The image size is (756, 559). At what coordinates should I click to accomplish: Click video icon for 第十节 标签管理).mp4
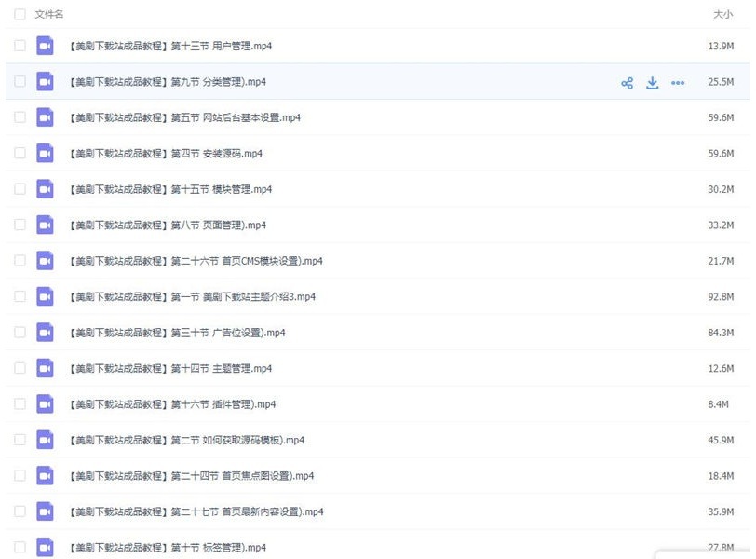point(45,547)
